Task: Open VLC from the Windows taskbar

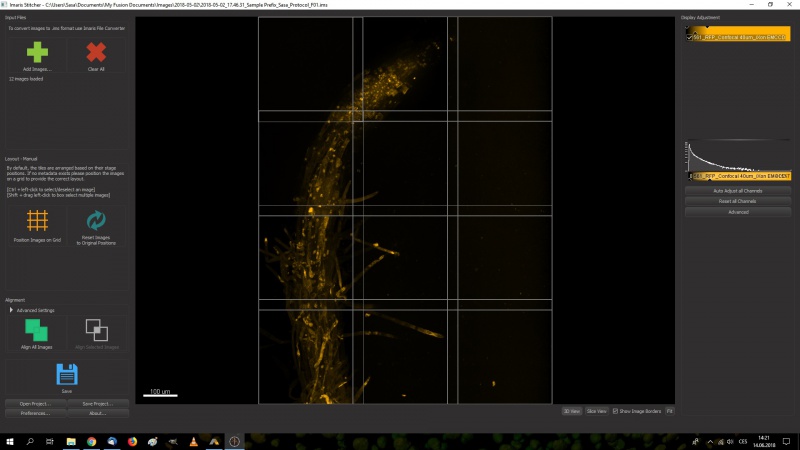Action: coord(193,441)
